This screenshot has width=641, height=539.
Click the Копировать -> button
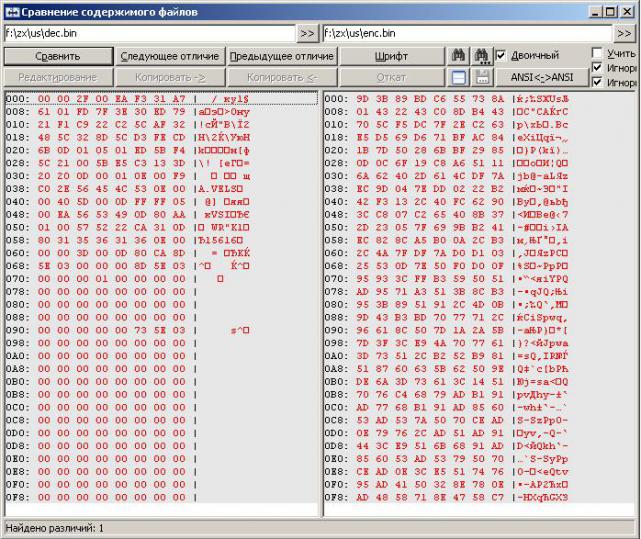coord(171,77)
